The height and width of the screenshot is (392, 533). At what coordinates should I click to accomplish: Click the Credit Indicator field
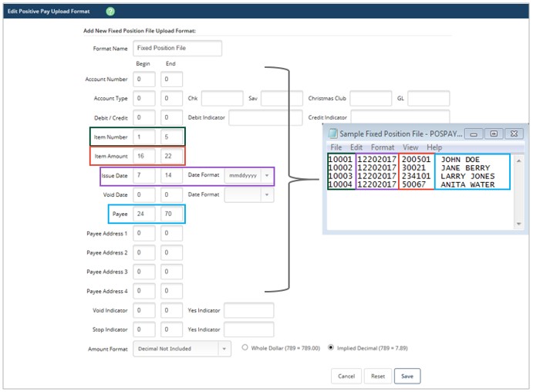(400, 117)
